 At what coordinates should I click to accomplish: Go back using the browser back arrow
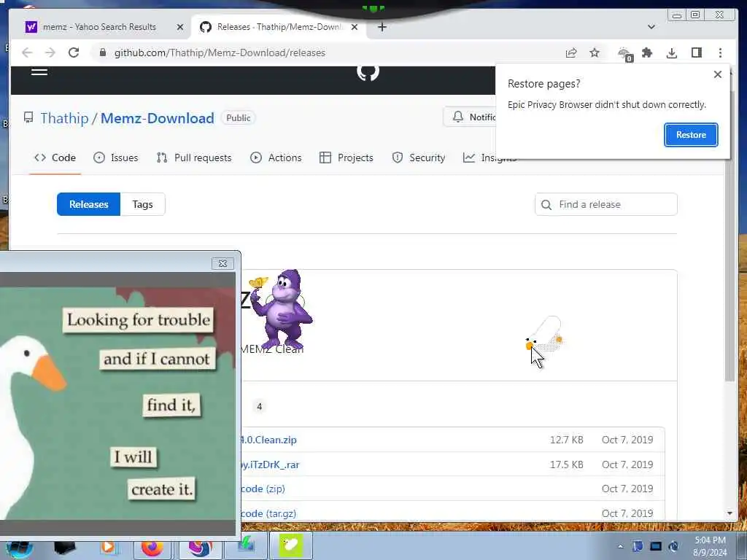pos(27,52)
